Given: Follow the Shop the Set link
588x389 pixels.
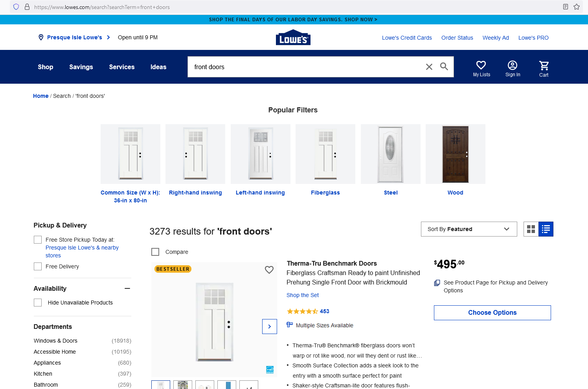Looking at the screenshot, I should click(302, 295).
